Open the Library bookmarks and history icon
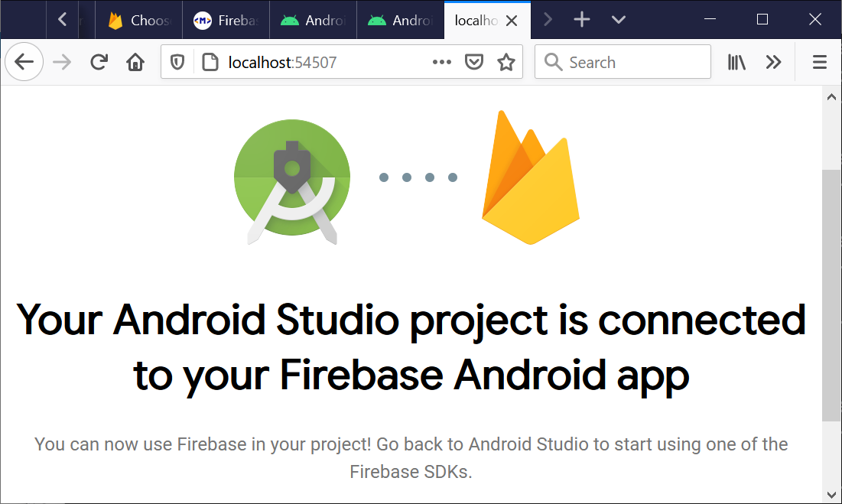This screenshot has height=504, width=842. pos(736,63)
